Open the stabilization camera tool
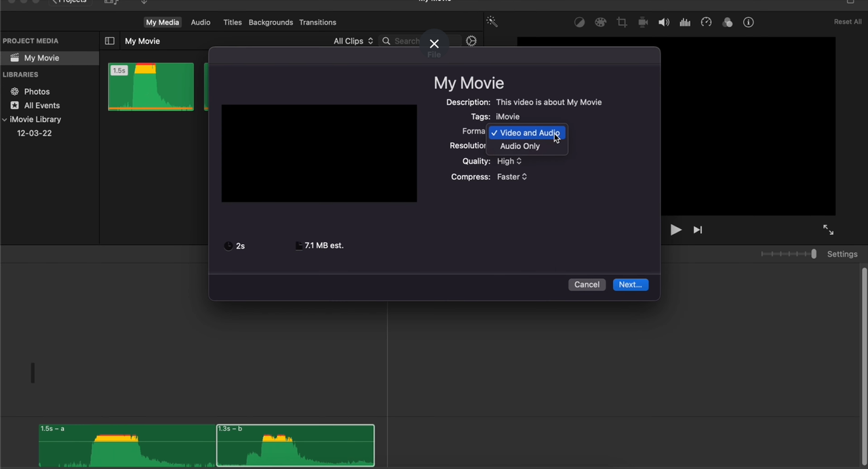 [x=643, y=22]
